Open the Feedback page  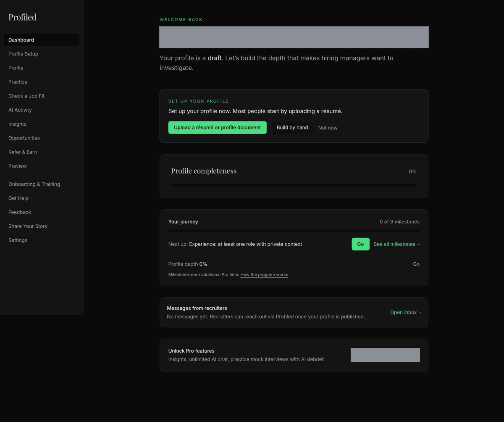coord(42,212)
